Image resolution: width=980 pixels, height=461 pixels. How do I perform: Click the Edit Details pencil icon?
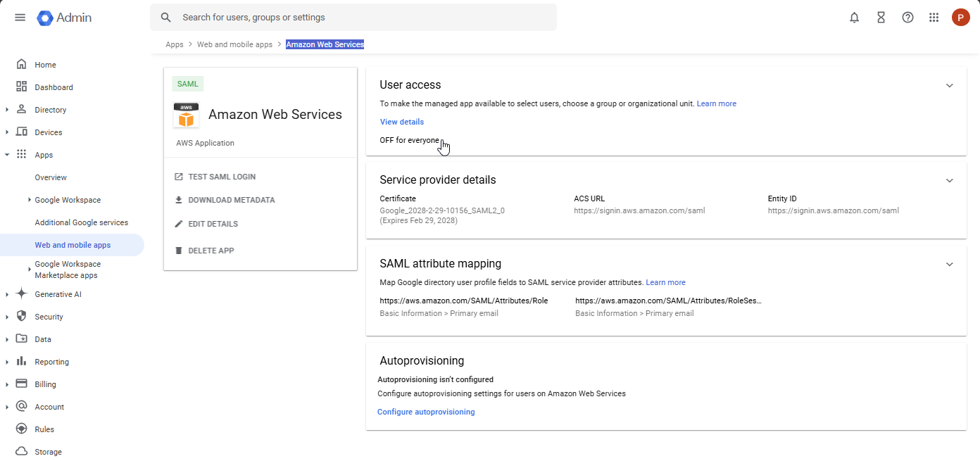pyautogui.click(x=178, y=224)
